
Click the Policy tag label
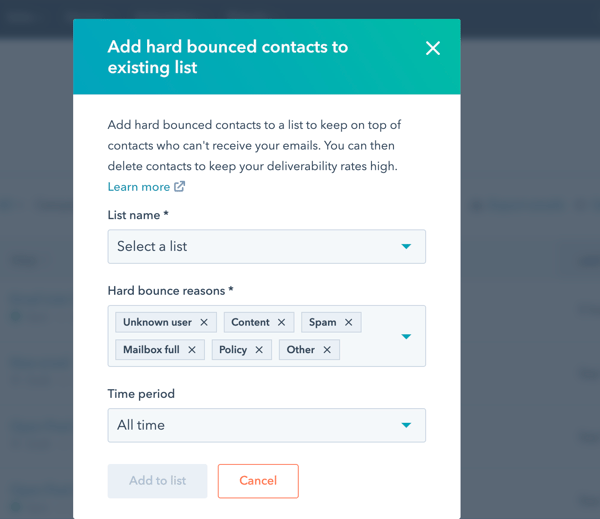coord(233,350)
